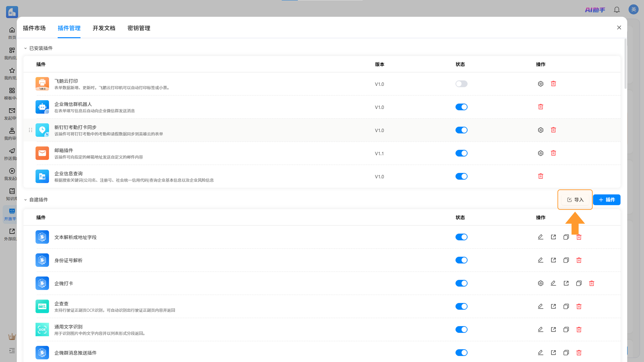The image size is (644, 362).
Task: Go to the 密钥管理 tab
Action: [139, 28]
